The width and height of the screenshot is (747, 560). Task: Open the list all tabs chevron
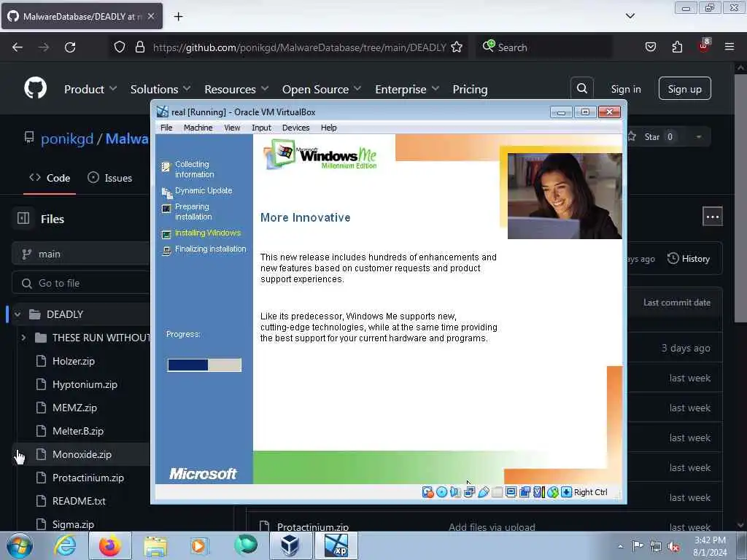(x=630, y=16)
